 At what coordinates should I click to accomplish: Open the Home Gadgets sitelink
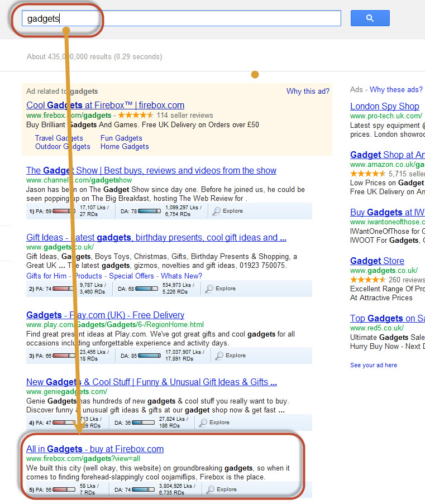tap(125, 147)
